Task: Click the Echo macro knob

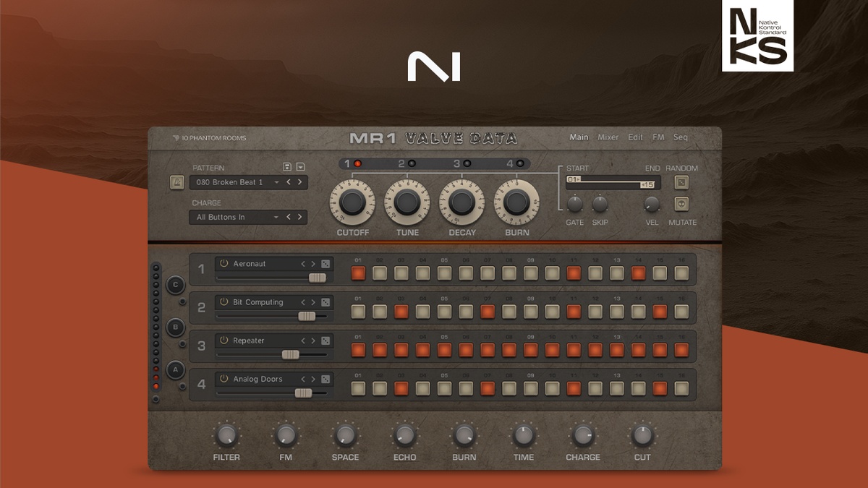Action: (x=404, y=435)
